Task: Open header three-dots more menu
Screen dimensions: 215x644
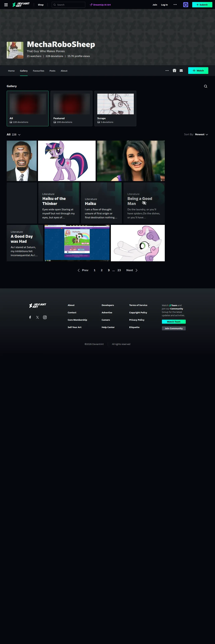Action: coord(175,5)
